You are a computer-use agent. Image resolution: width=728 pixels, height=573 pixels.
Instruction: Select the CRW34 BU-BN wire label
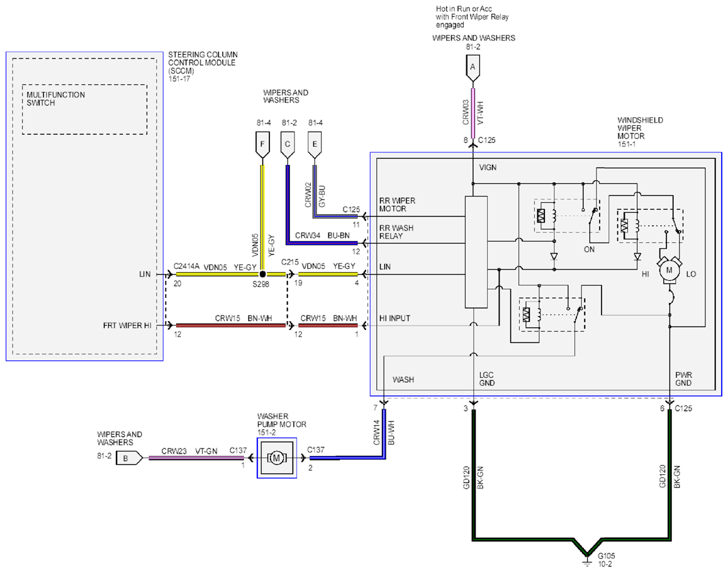tap(322, 235)
